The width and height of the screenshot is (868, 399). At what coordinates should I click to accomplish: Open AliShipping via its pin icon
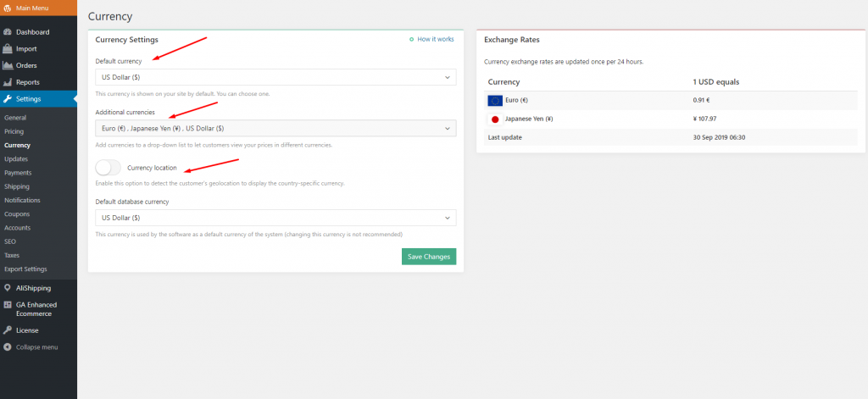(x=8, y=288)
